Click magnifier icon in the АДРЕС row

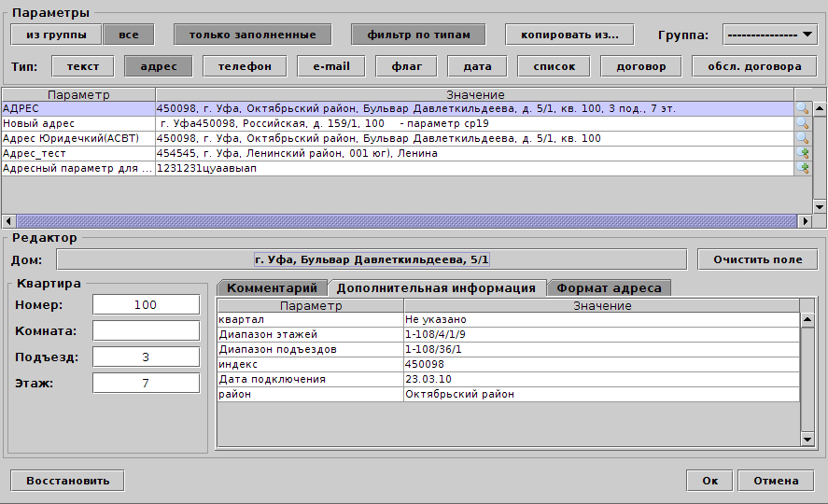tap(802, 109)
